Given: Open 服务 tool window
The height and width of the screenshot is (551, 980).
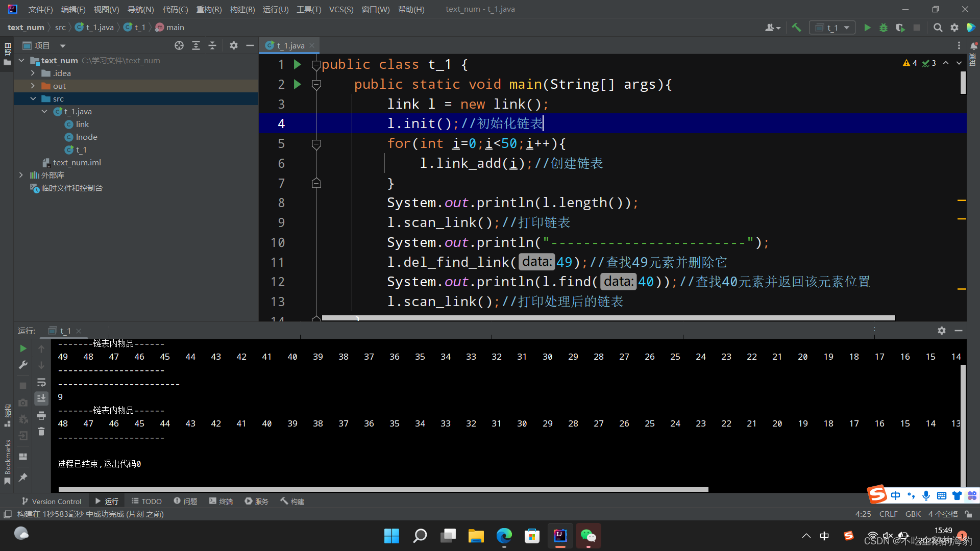Looking at the screenshot, I should [x=256, y=501].
